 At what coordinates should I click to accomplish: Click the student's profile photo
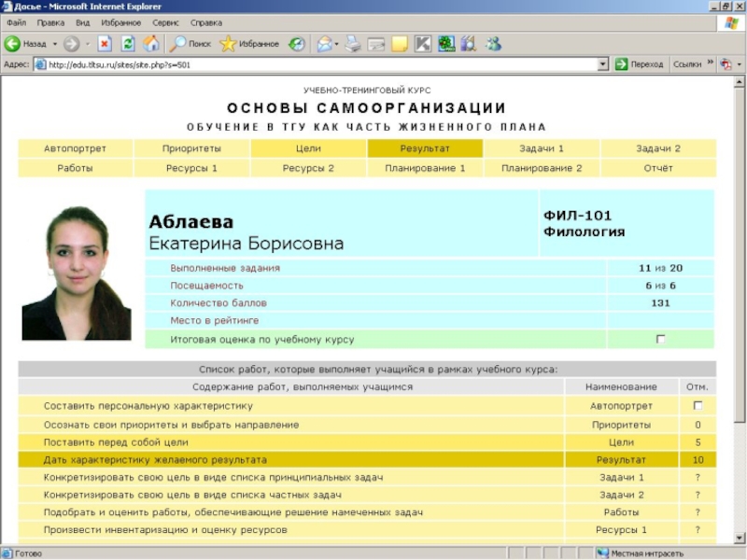tap(76, 273)
